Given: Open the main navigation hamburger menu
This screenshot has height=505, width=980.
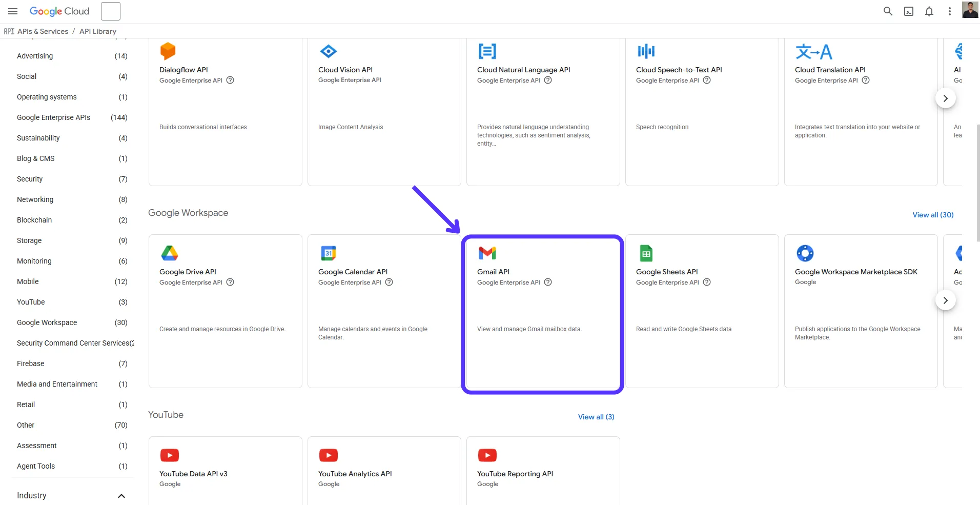Looking at the screenshot, I should pyautogui.click(x=13, y=11).
